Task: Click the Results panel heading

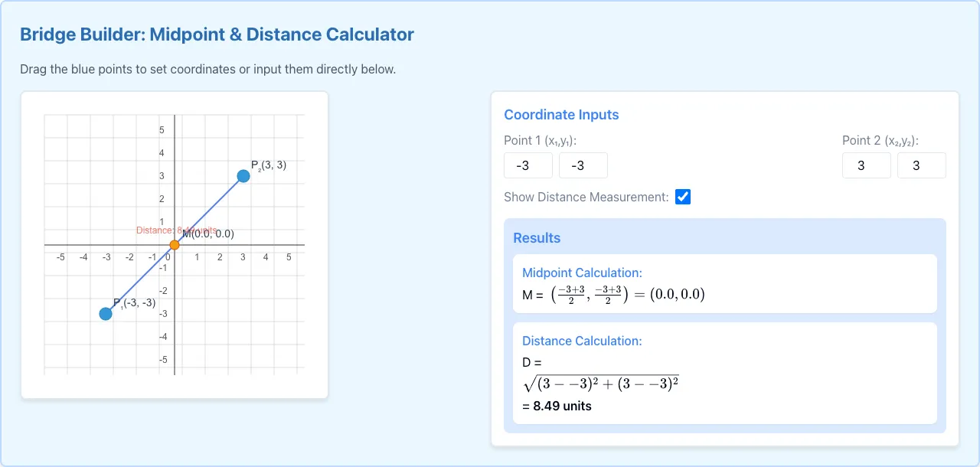Action: [x=537, y=238]
